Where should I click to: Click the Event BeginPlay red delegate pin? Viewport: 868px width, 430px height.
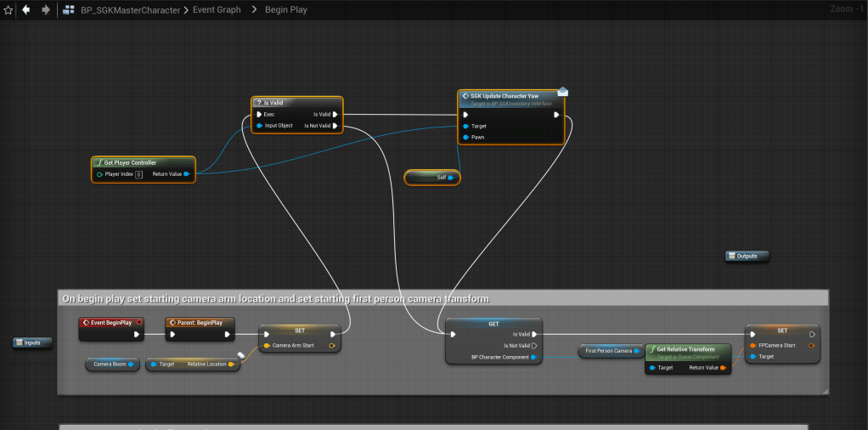(x=138, y=323)
